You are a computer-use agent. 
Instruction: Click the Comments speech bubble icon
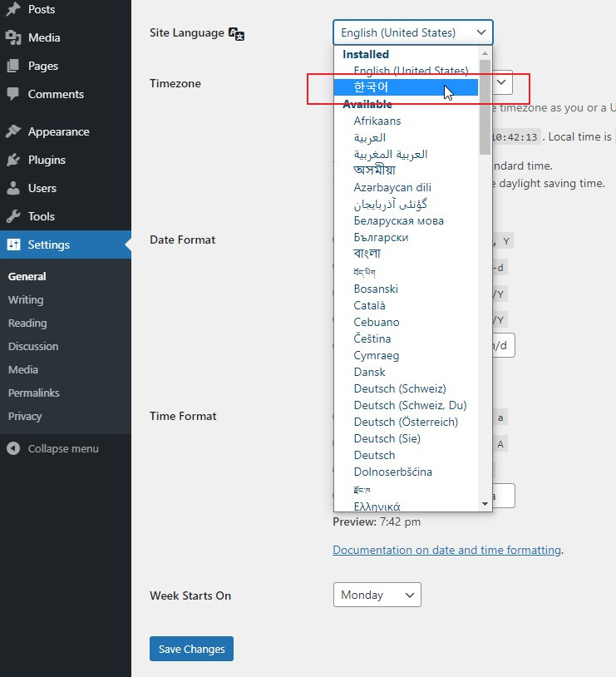(x=13, y=94)
